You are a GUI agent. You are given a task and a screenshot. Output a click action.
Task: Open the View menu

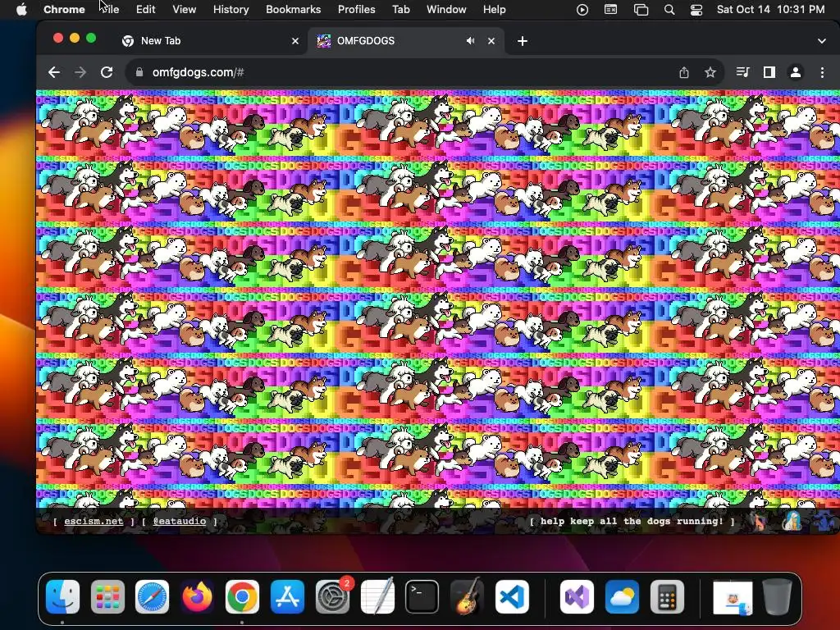pyautogui.click(x=185, y=9)
